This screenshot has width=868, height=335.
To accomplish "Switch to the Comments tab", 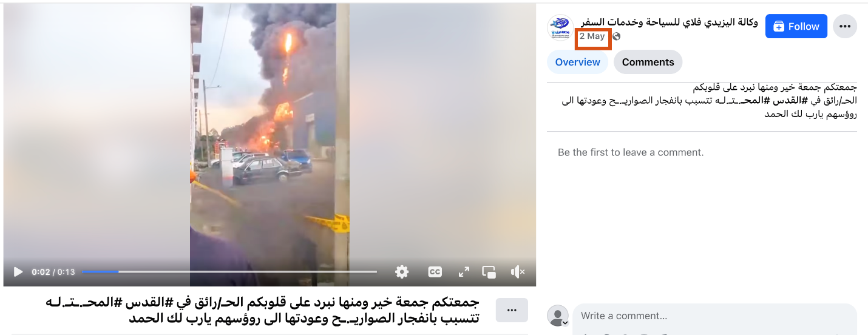I will point(648,62).
